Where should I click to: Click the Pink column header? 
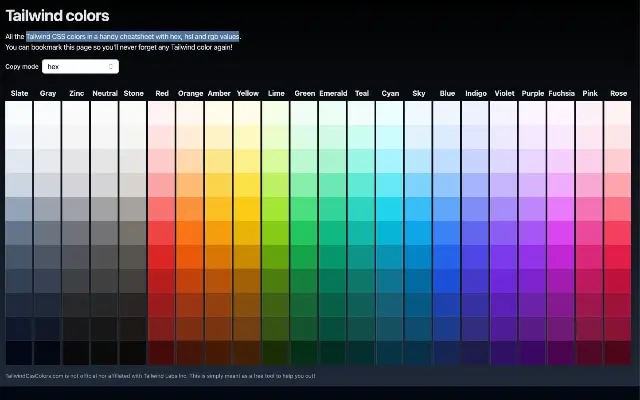590,93
